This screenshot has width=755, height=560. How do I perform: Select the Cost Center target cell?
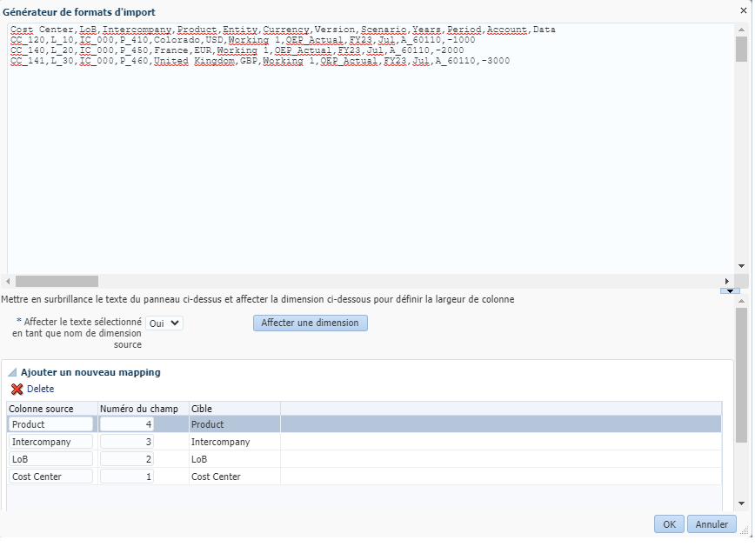tap(235, 477)
